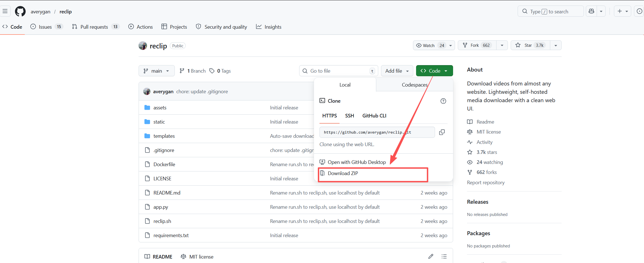Expand the Fork options dropdown arrow
The width and height of the screenshot is (644, 263).
[x=502, y=45]
